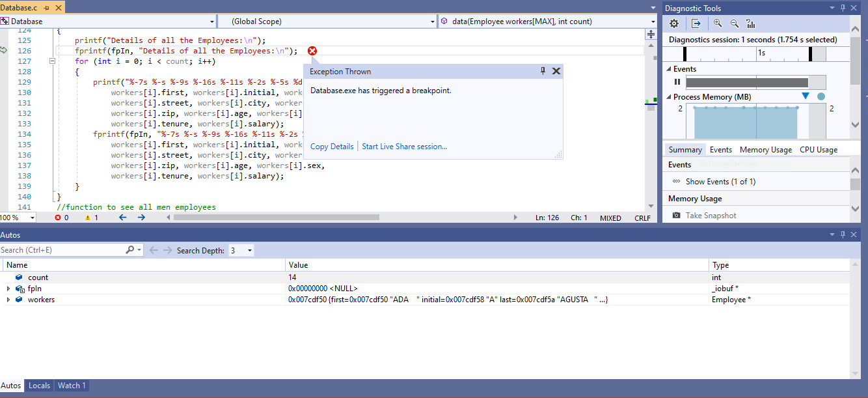
Task: Switch to the CPU Usage tab
Action: [x=819, y=150]
